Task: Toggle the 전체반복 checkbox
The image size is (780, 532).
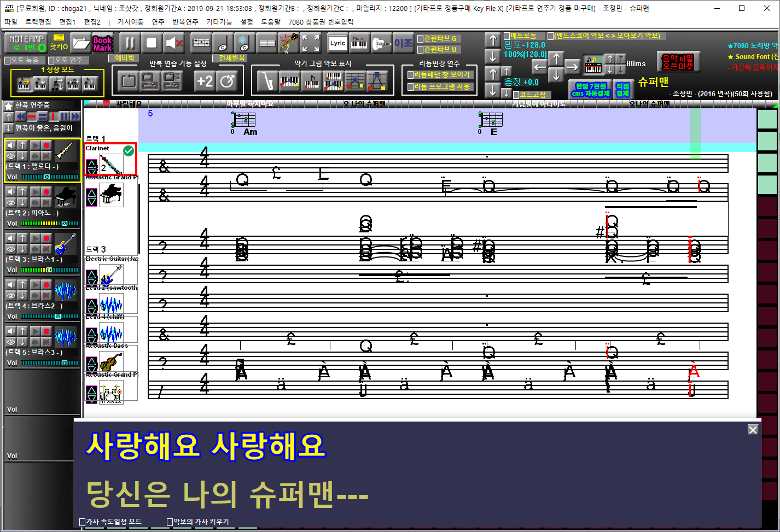Action: (x=216, y=58)
